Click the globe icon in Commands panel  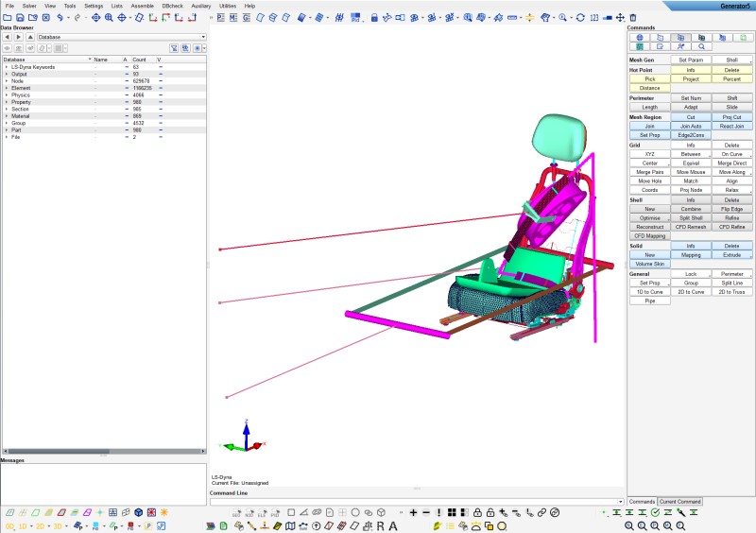(640, 37)
